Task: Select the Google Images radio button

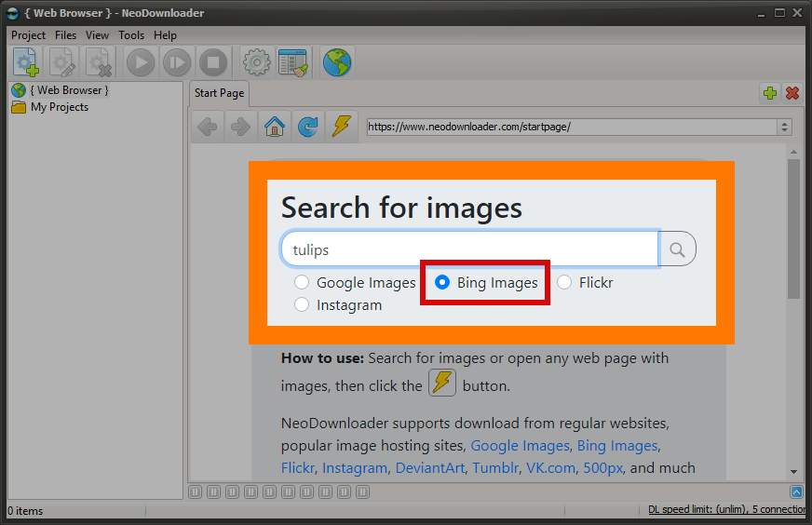Action: click(302, 282)
